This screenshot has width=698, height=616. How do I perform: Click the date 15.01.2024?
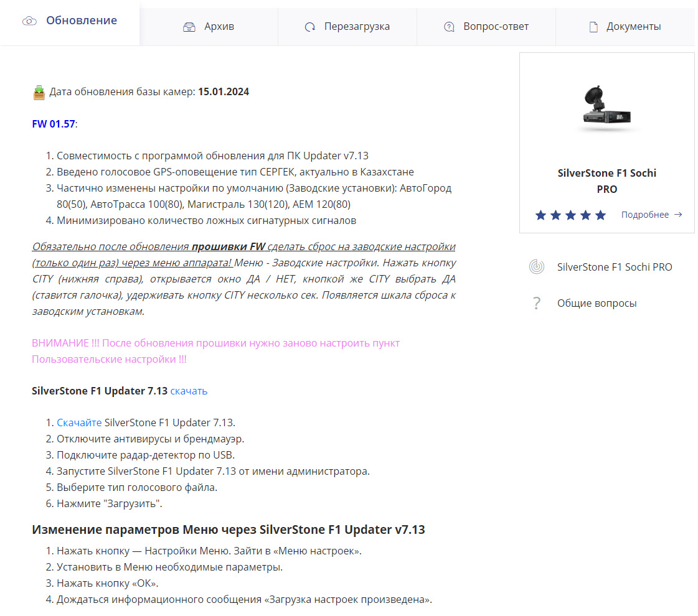[x=224, y=91]
